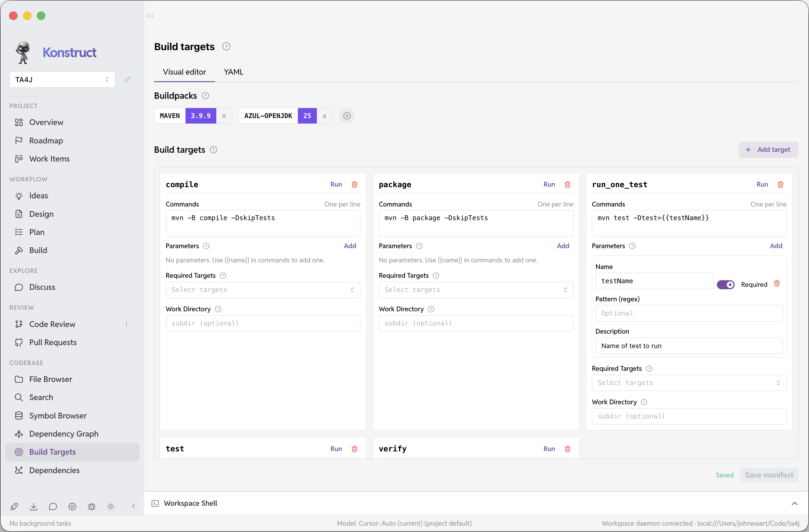Open Discuss in the sidebar
Screen dimensions: 809x532
click(x=73, y=287)
